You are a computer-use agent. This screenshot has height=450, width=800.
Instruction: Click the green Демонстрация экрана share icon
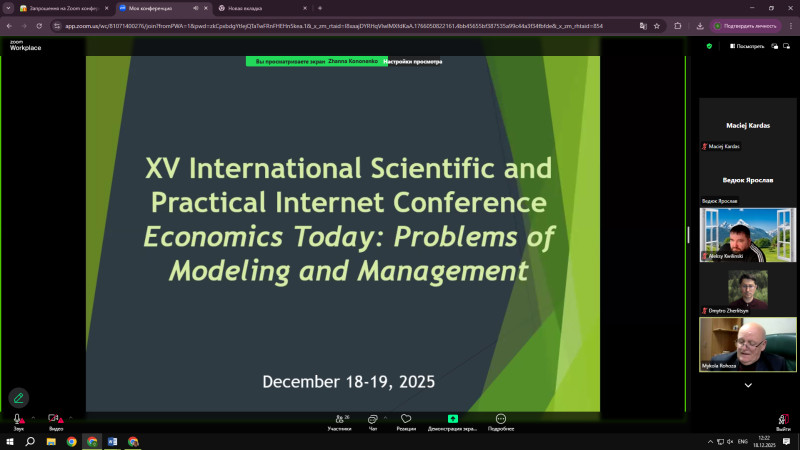coord(452,419)
